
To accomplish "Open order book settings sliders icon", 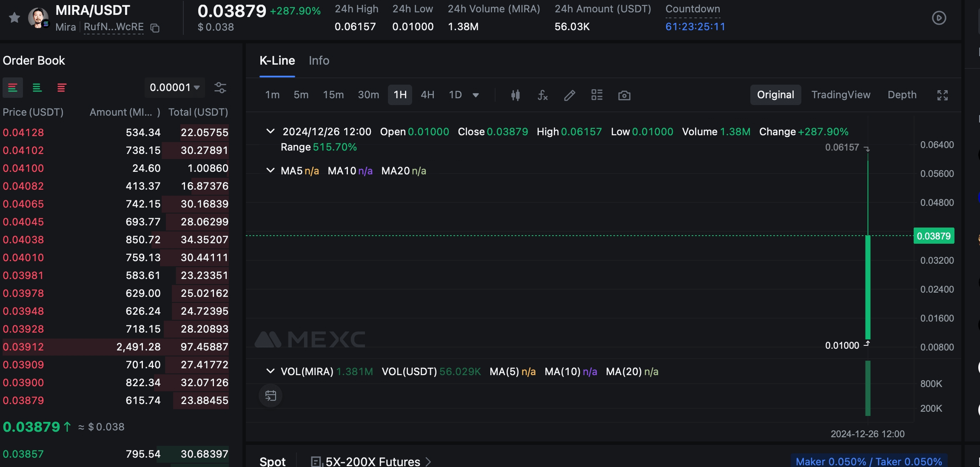I will pos(220,88).
